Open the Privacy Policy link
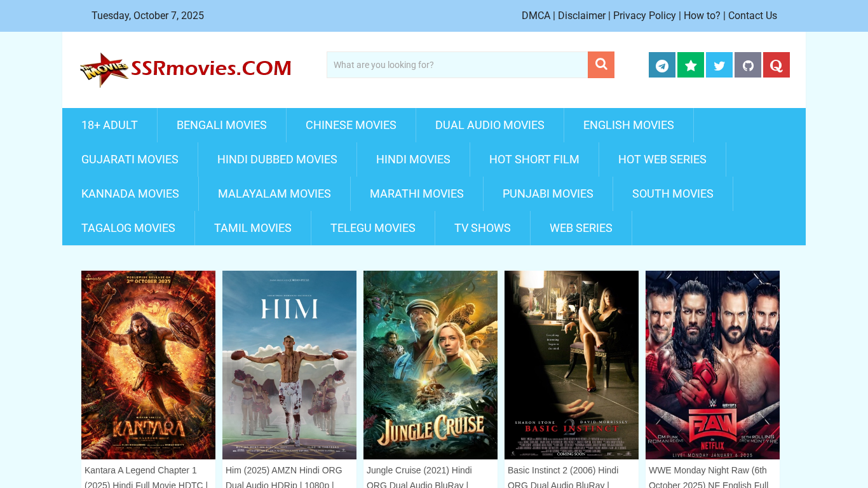The height and width of the screenshot is (488, 868). [x=644, y=16]
